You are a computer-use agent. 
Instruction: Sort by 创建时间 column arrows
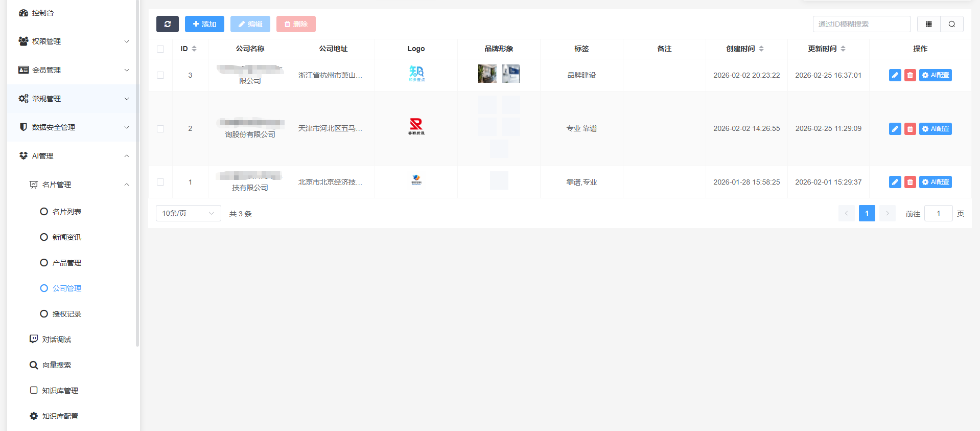[x=761, y=49]
